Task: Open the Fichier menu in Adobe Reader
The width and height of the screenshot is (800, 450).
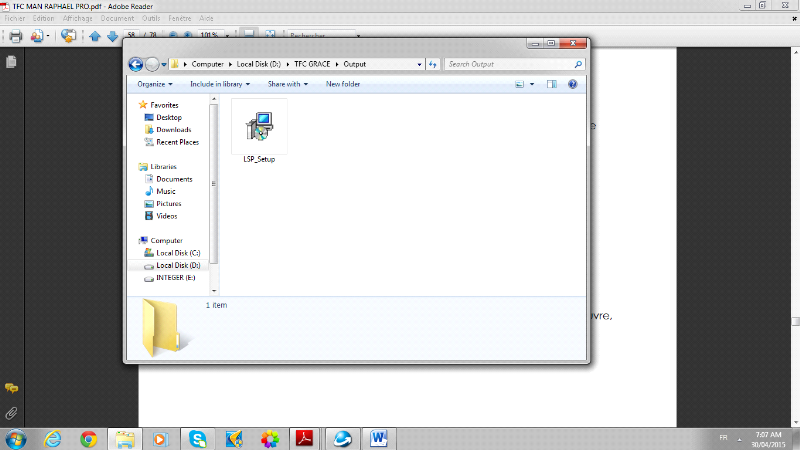Action: pyautogui.click(x=15, y=18)
